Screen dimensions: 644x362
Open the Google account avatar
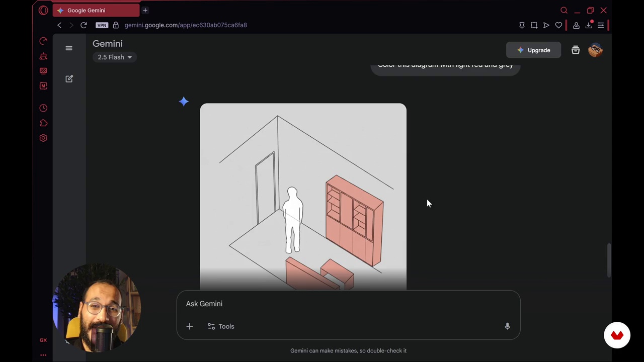point(595,50)
